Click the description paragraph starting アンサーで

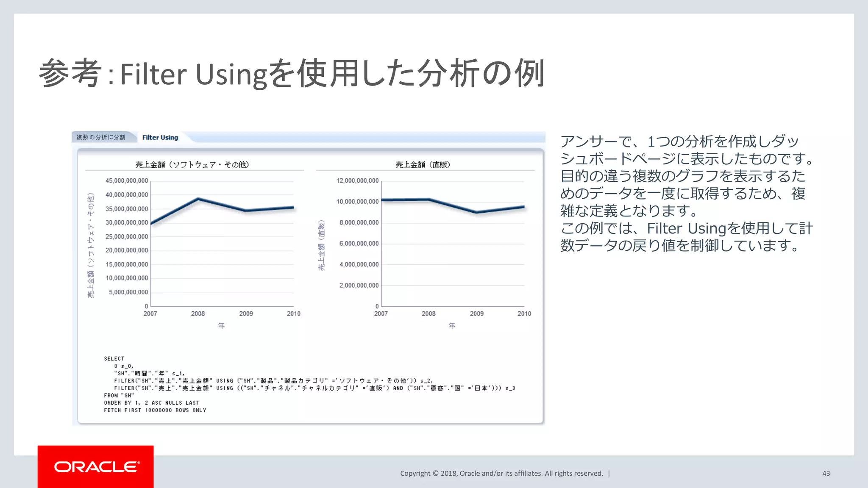687,193
